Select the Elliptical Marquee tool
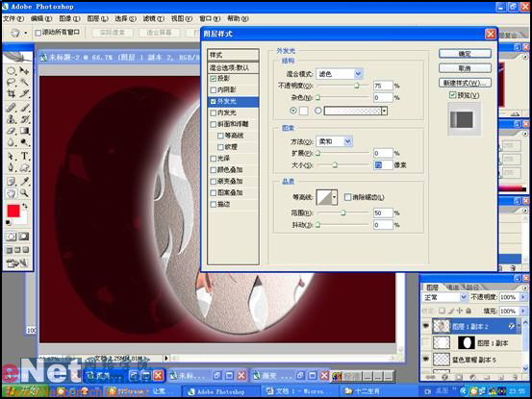 point(11,71)
